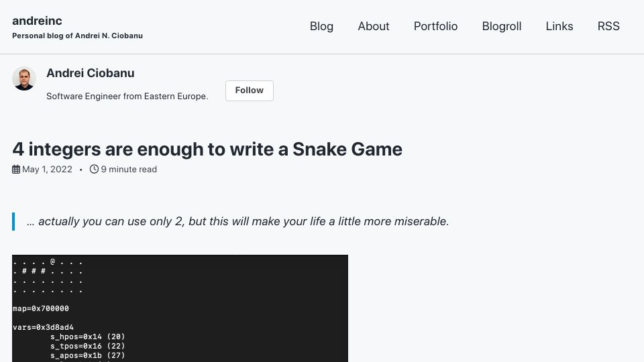Click 's_tpos=0x16 (22)' line in terminal image
Image resolution: width=644 pixels, height=362 pixels.
87,346
